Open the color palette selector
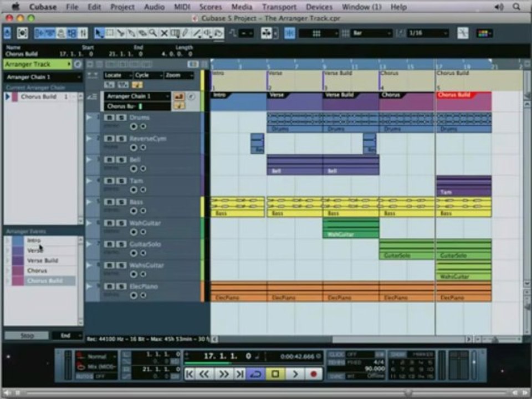Viewport: 532px width, 399px height. [x=484, y=33]
